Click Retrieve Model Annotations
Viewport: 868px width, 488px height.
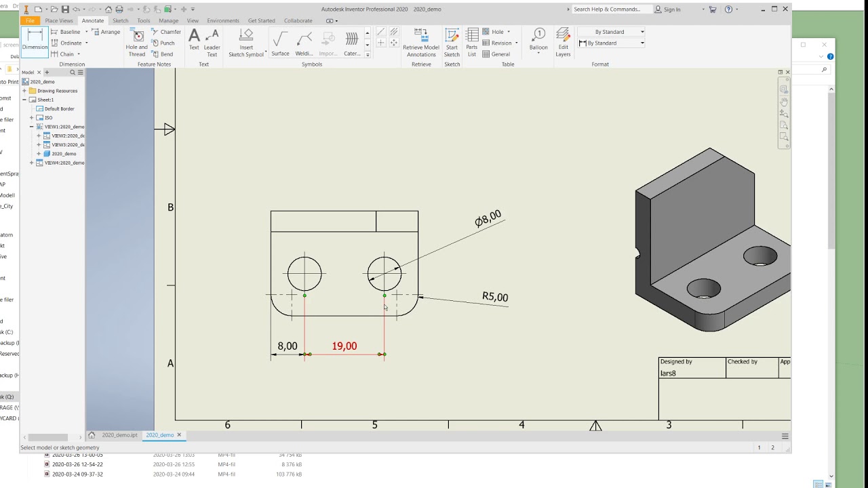[x=421, y=43]
